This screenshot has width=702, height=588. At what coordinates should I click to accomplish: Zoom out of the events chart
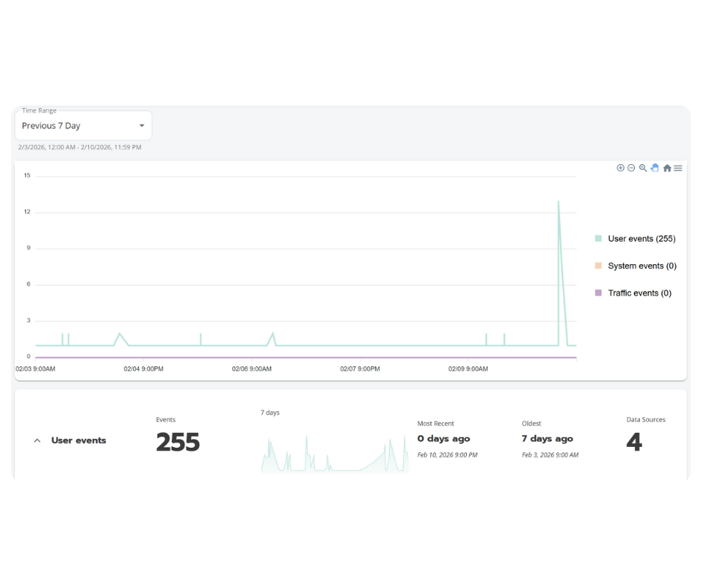pos(631,168)
